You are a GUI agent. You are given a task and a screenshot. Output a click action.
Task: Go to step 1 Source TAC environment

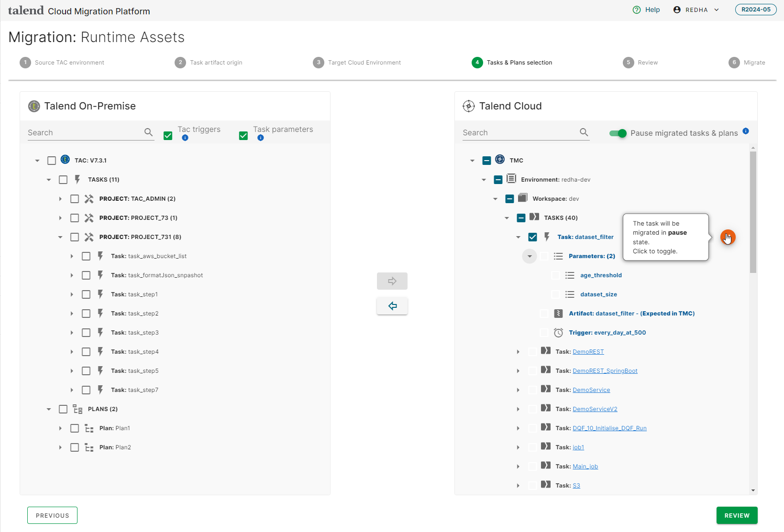coord(62,63)
